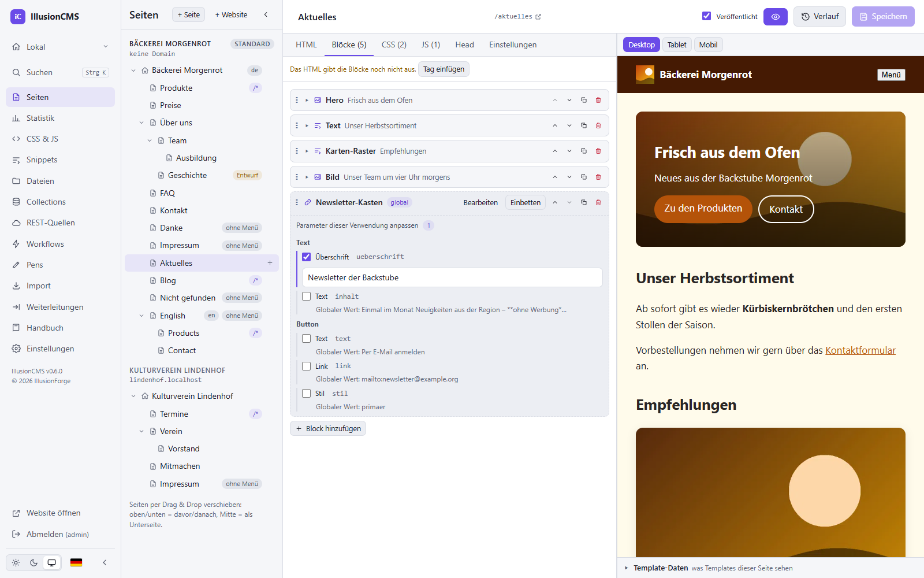Delete the Newsletter-Kasten block
924x578 pixels.
pos(598,202)
